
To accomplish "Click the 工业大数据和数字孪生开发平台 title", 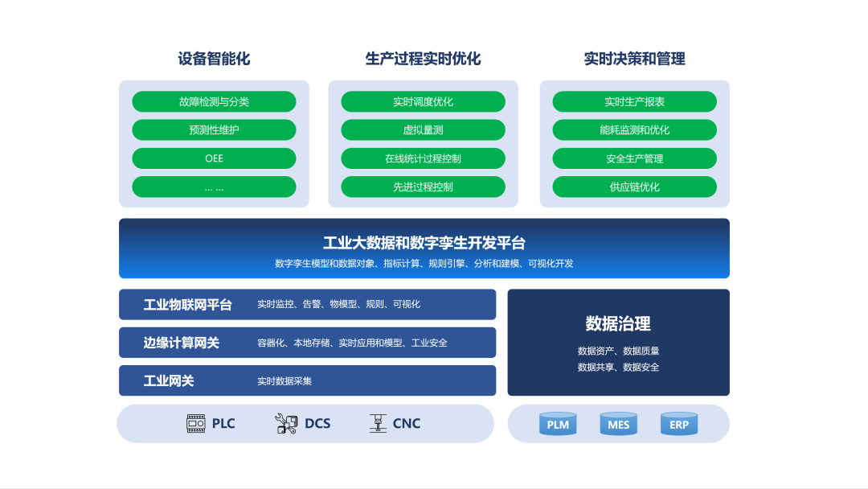I will 424,243.
